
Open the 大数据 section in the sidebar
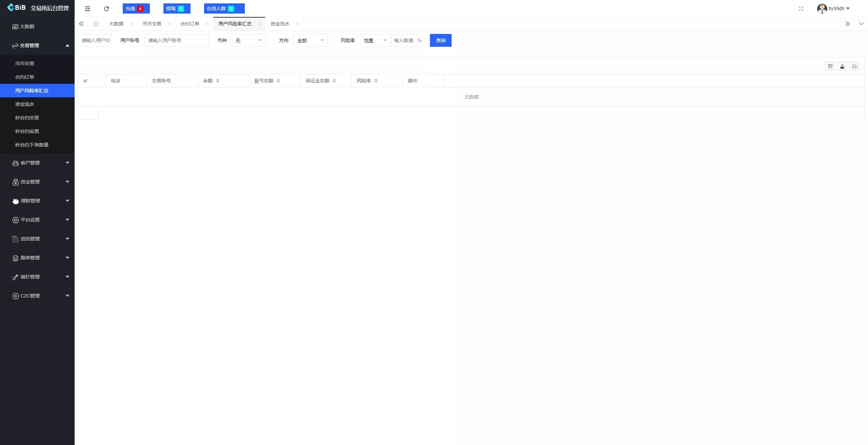(x=27, y=26)
